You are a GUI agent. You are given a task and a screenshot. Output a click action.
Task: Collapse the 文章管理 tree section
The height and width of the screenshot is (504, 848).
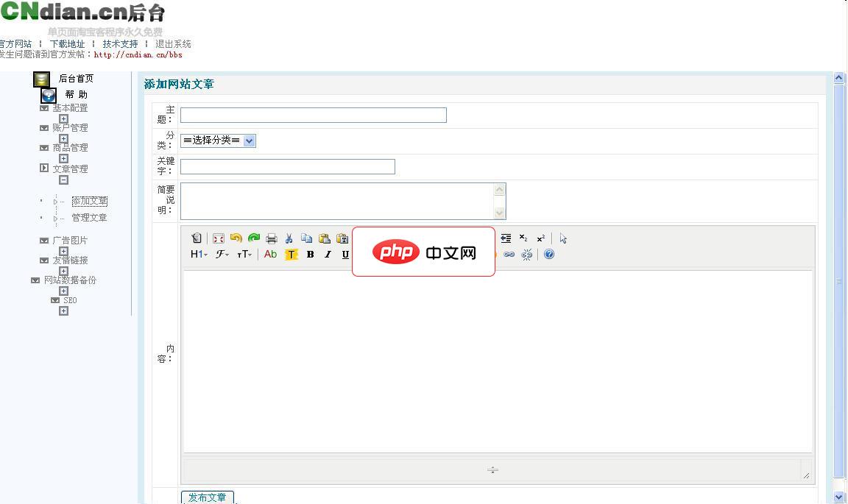pyautogui.click(x=63, y=180)
